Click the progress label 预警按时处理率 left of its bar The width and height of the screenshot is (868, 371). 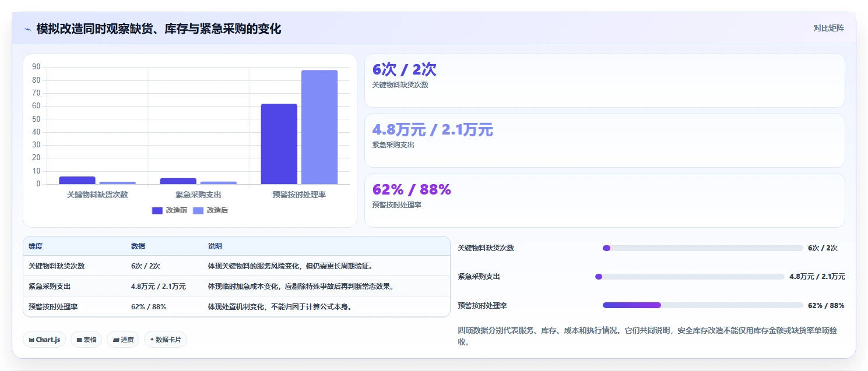pos(483,305)
